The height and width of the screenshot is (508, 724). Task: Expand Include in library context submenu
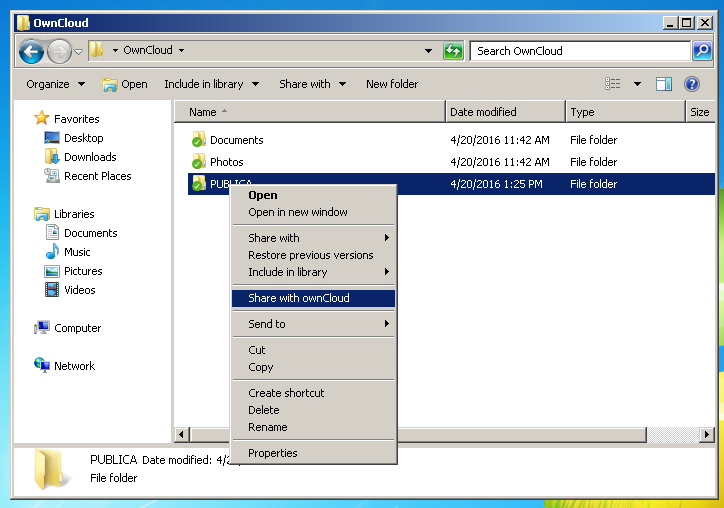coord(314,272)
